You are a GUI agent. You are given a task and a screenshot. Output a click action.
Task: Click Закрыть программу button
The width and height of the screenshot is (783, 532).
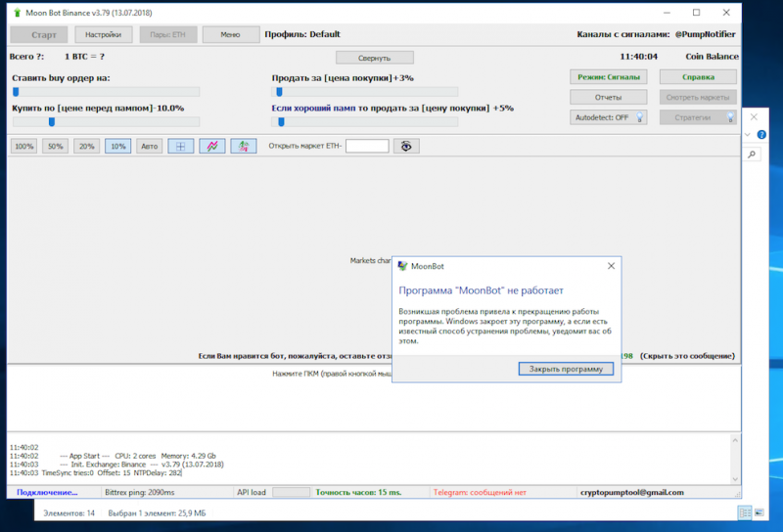566,369
